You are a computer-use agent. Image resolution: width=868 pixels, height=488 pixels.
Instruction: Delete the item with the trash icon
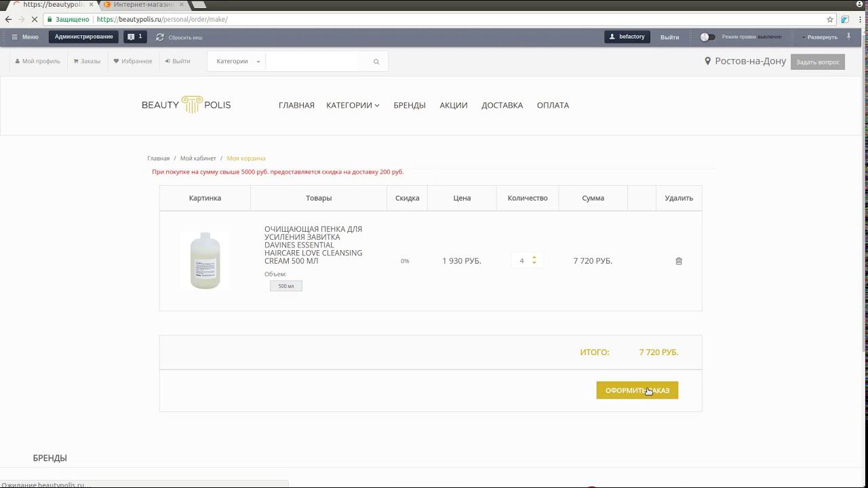679,261
